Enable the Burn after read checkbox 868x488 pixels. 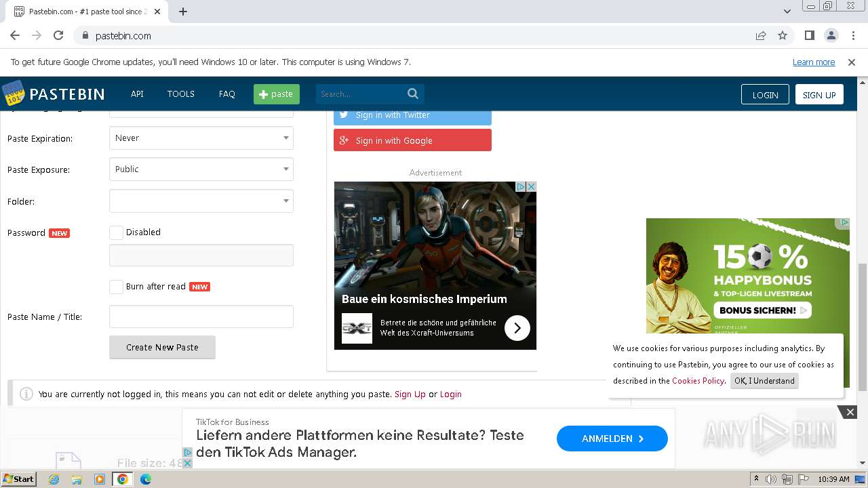pyautogui.click(x=116, y=287)
